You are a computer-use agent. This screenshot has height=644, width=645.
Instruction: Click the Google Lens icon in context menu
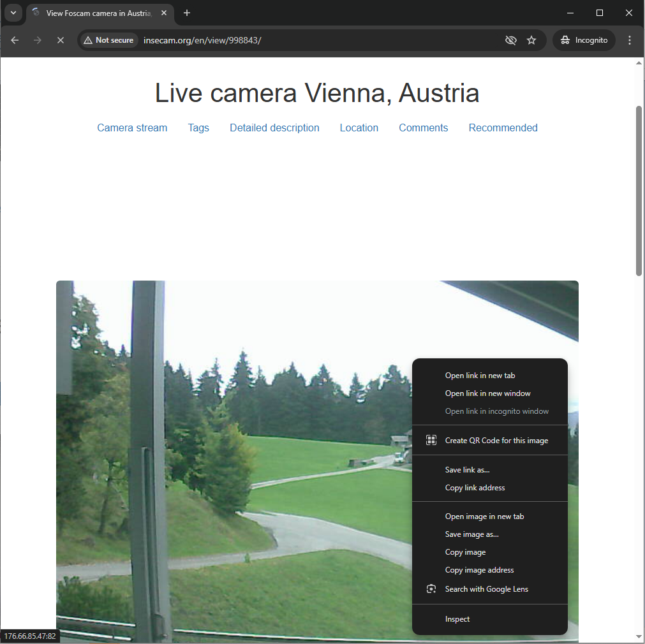(431, 589)
